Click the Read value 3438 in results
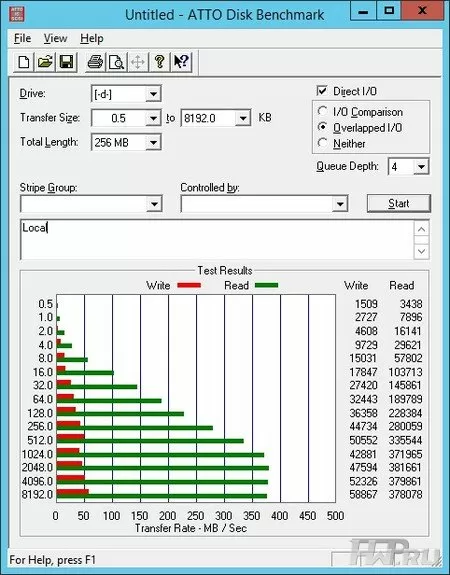The width and height of the screenshot is (450, 575). [x=411, y=304]
